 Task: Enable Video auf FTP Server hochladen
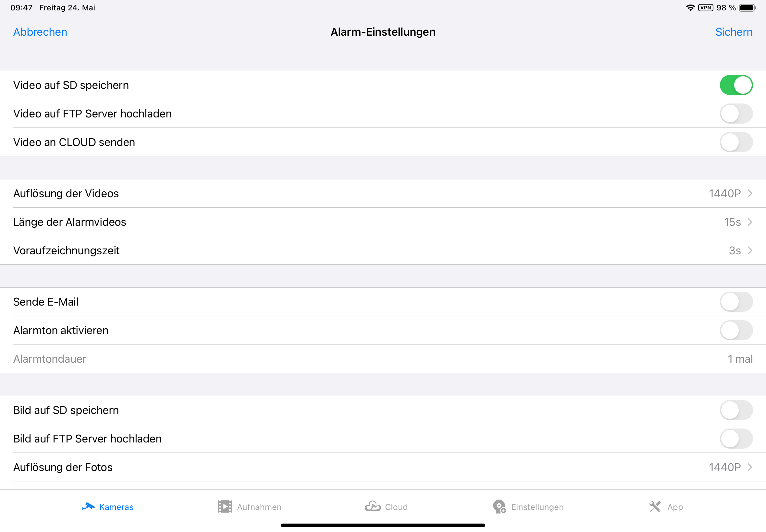[736, 114]
